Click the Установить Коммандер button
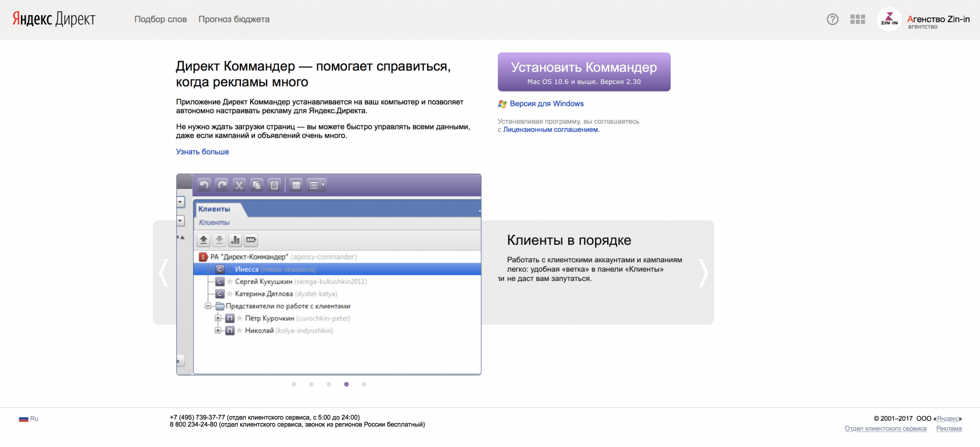The height and width of the screenshot is (447, 980). point(584,72)
